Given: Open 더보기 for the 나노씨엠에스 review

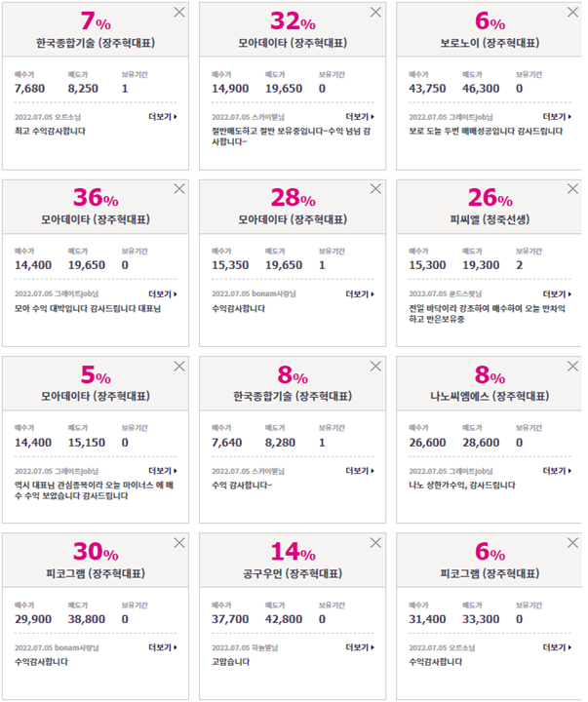Looking at the screenshot, I should [x=557, y=471].
